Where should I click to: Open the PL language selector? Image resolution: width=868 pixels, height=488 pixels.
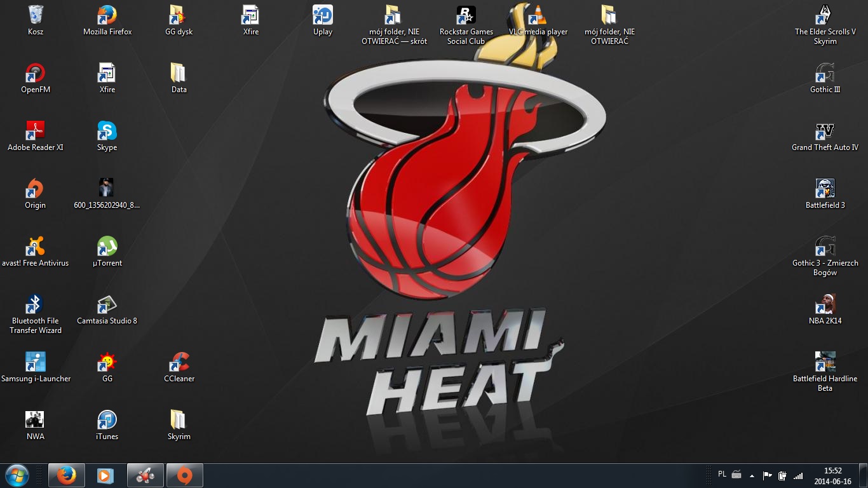(x=722, y=474)
